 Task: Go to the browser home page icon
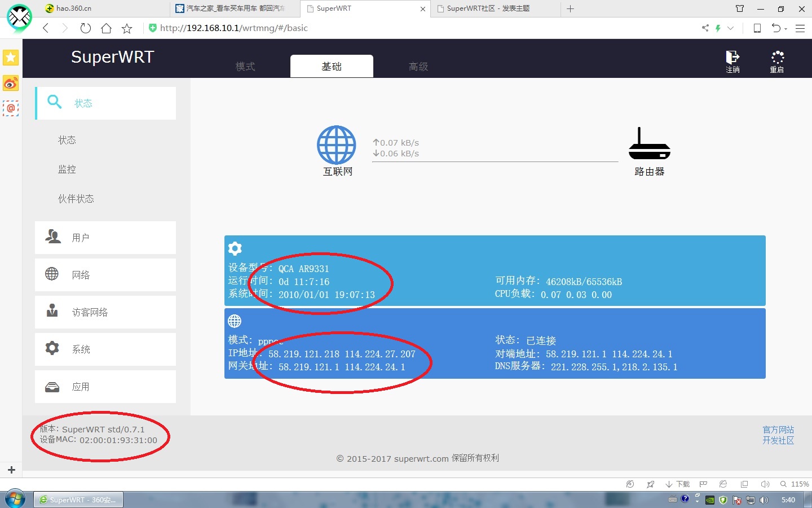click(x=107, y=28)
